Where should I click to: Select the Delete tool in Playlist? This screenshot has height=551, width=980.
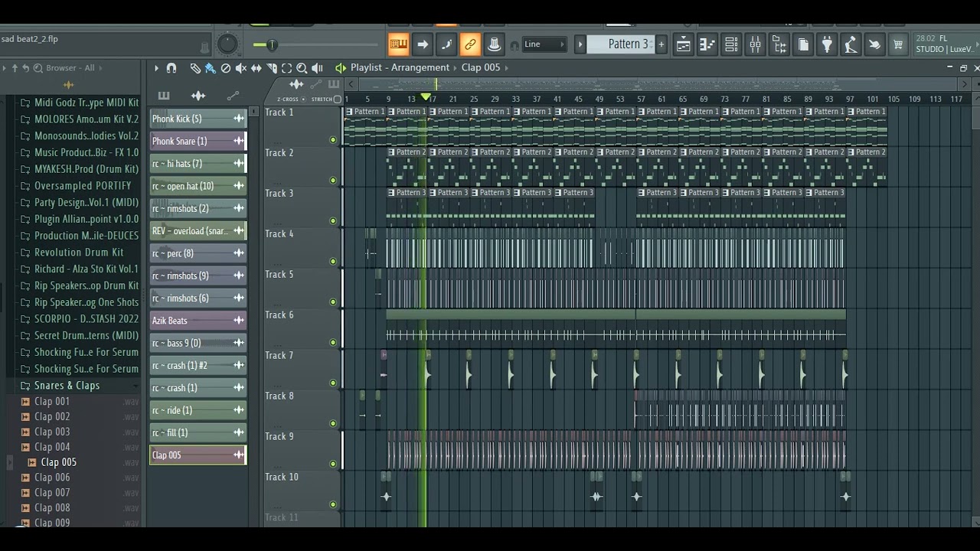pyautogui.click(x=226, y=68)
